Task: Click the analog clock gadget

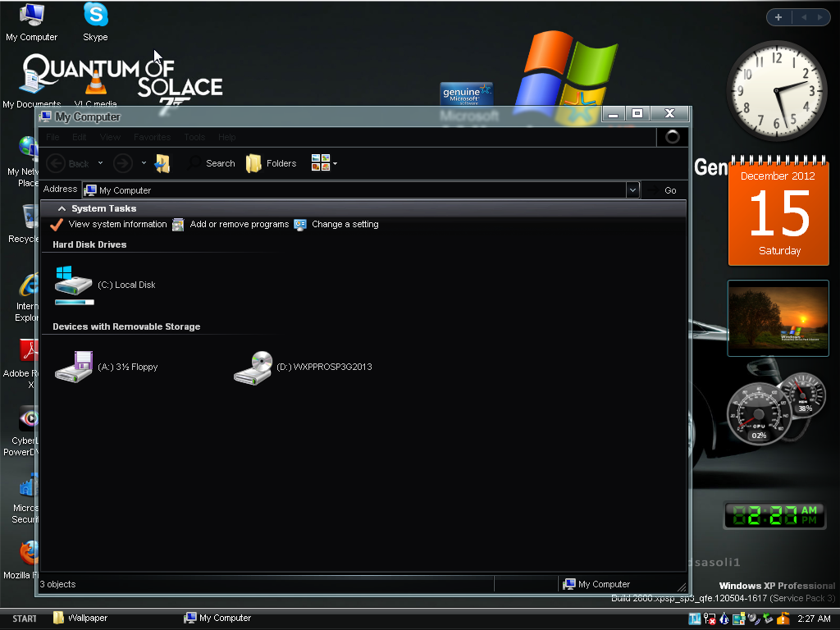Action: click(x=777, y=91)
